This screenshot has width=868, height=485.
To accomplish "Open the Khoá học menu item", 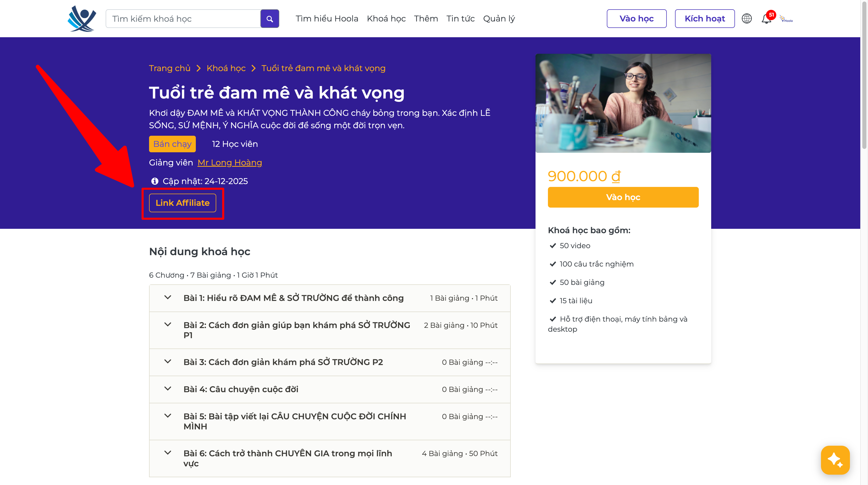I will 386,19.
